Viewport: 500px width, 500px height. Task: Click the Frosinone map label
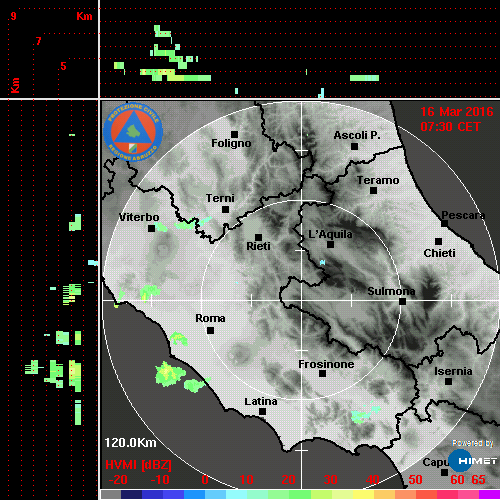click(326, 364)
